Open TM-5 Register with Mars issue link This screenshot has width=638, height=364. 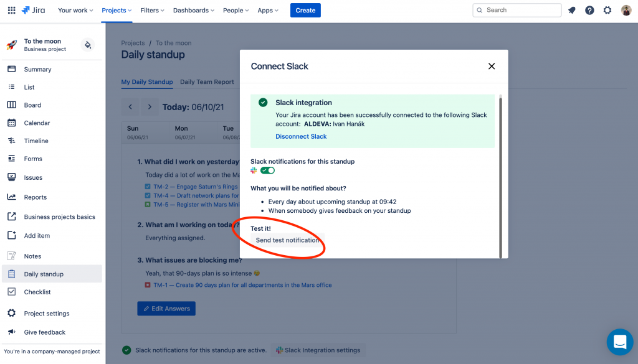196,204
